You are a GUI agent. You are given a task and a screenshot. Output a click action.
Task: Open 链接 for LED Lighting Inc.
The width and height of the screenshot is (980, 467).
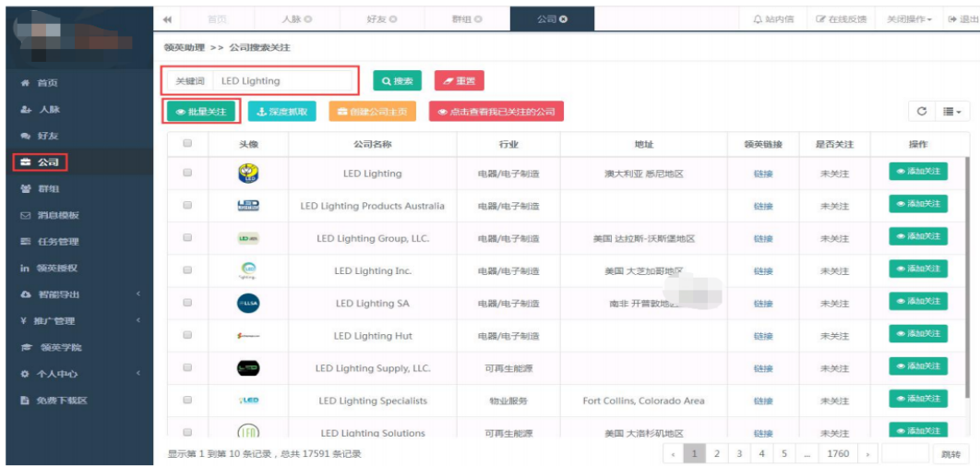coord(763,271)
